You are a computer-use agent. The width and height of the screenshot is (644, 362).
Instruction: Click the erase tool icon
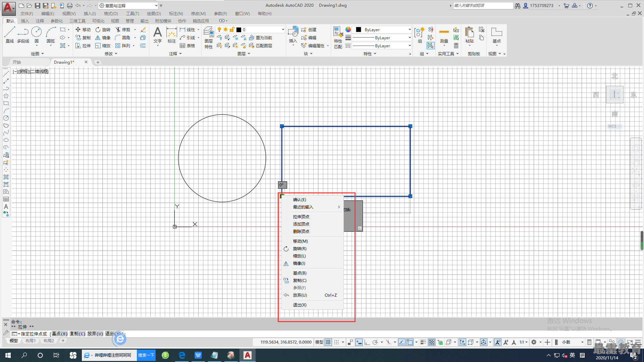(x=143, y=29)
